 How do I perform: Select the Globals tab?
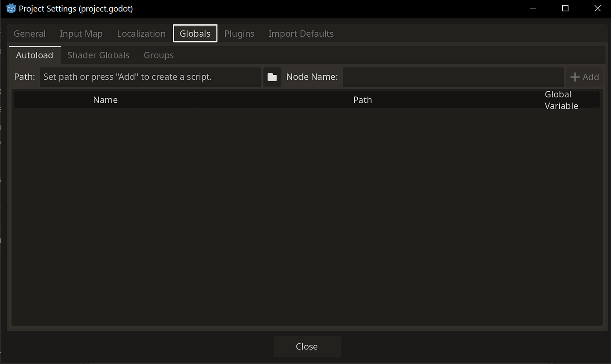(195, 33)
